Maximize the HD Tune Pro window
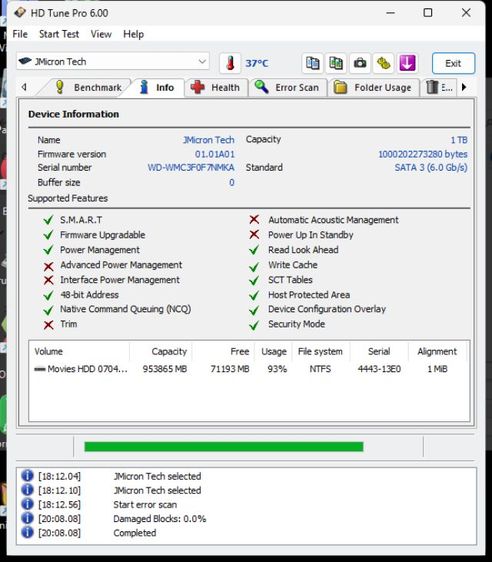The image size is (492, 562). click(428, 13)
